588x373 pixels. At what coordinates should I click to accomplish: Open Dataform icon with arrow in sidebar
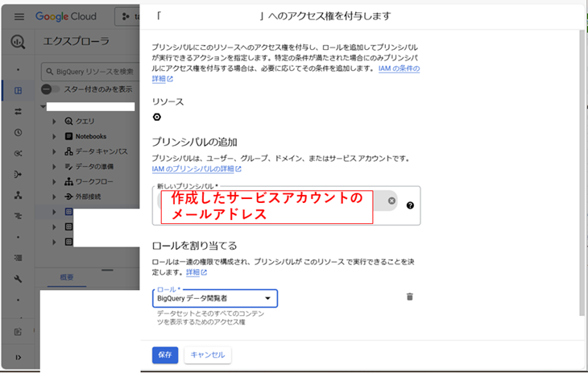coord(18,175)
